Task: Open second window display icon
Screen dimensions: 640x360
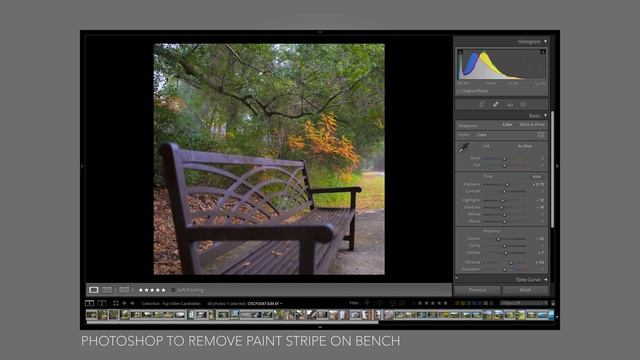Action: 102,303
